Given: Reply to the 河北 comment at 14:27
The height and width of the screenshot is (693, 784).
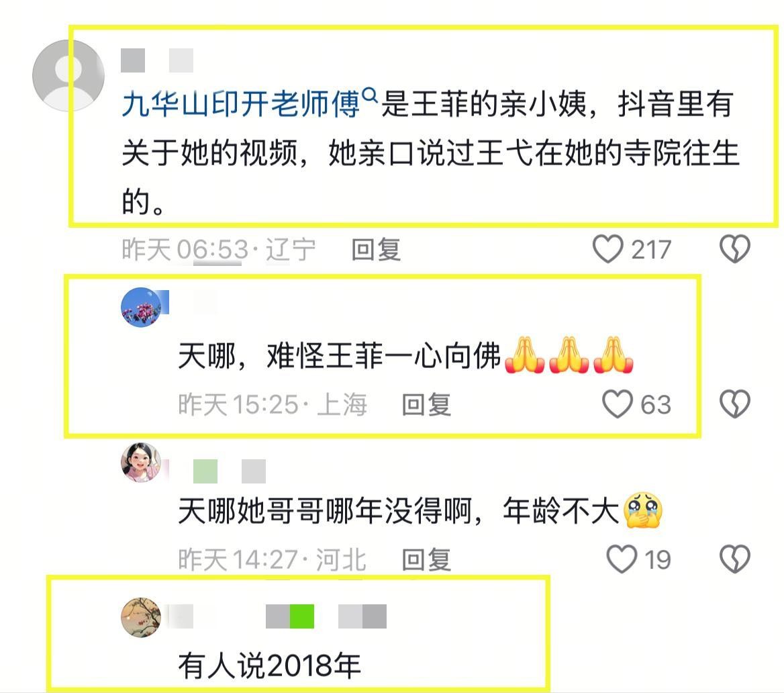Looking at the screenshot, I should pyautogui.click(x=426, y=559).
